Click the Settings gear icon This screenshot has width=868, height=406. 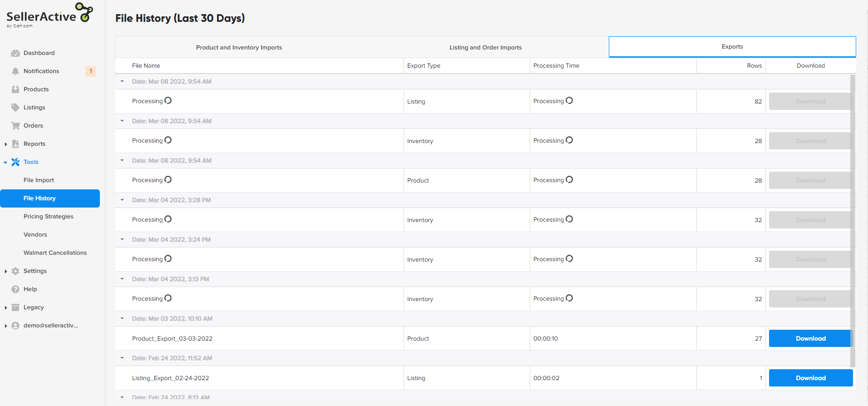[x=15, y=271]
